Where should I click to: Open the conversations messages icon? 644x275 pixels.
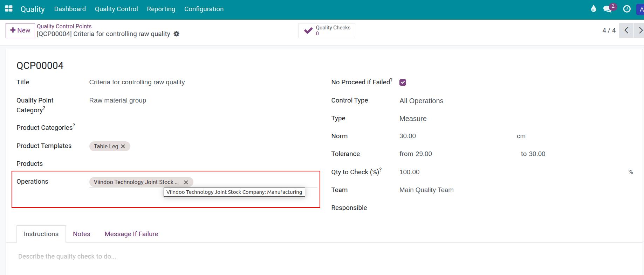[x=608, y=9]
